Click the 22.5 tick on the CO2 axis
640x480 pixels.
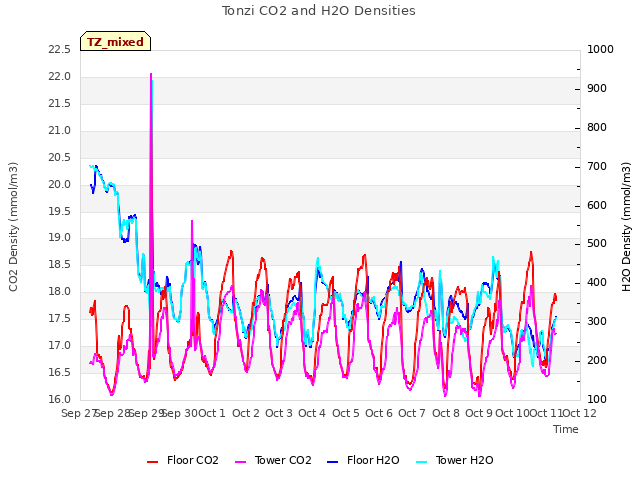coord(60,50)
